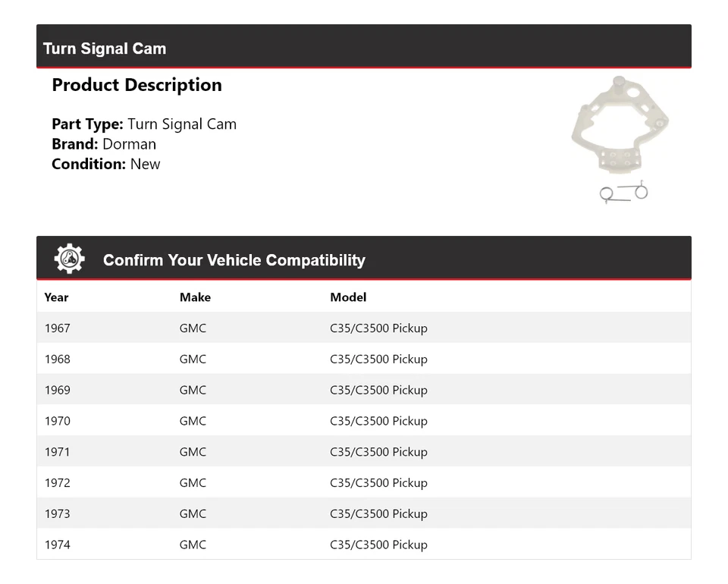The width and height of the screenshot is (728, 584).
Task: Click the turn signal cam product image
Action: [620, 125]
